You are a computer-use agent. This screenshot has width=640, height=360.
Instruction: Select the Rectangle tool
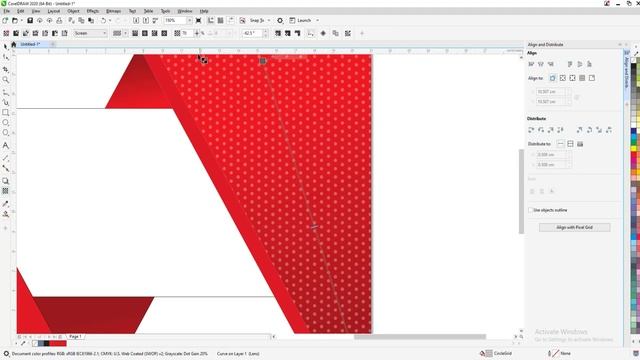(x=5, y=112)
